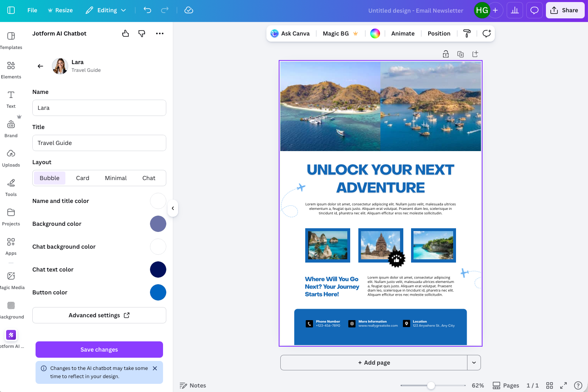Click the thumbs up feedback icon
Viewport: 588px width, 392px height.
(125, 33)
